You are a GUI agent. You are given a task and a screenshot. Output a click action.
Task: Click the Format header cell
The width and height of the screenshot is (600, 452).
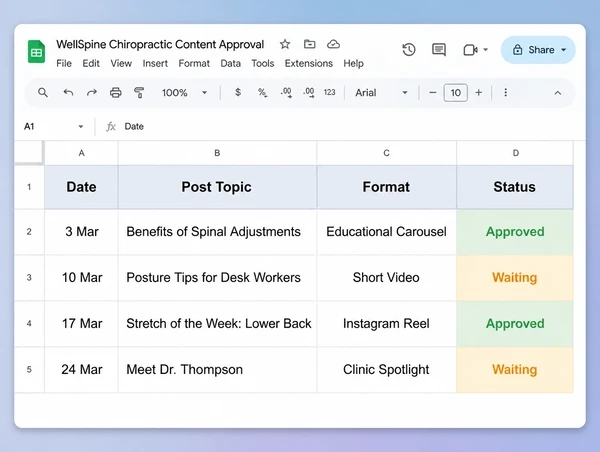point(386,187)
